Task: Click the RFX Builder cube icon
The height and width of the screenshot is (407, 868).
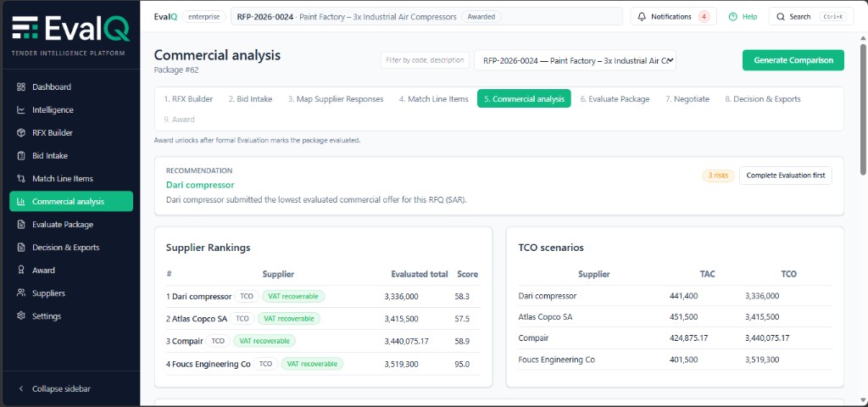Action: [x=21, y=133]
